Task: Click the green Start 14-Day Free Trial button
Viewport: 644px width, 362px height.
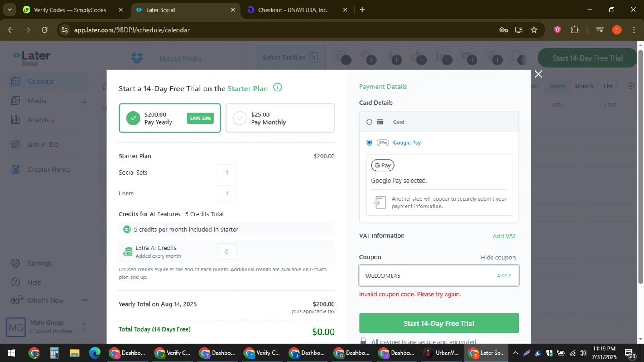Action: (x=439, y=323)
